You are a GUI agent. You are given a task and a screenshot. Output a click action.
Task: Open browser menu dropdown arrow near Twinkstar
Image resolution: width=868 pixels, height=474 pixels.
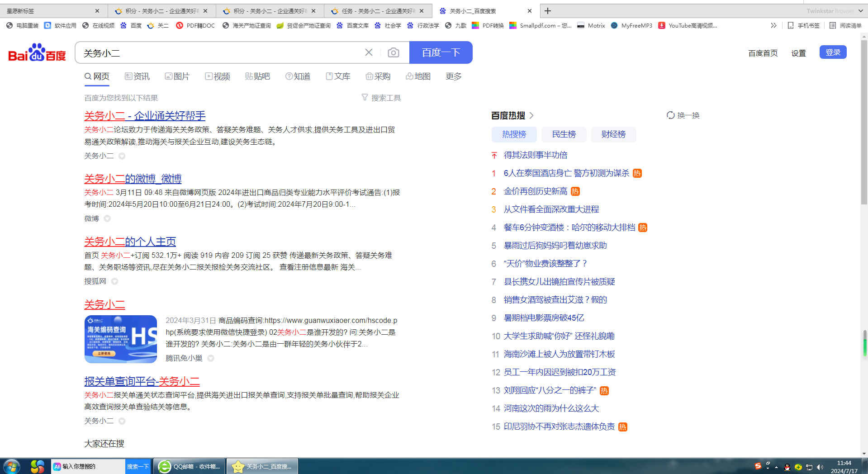click(x=861, y=11)
